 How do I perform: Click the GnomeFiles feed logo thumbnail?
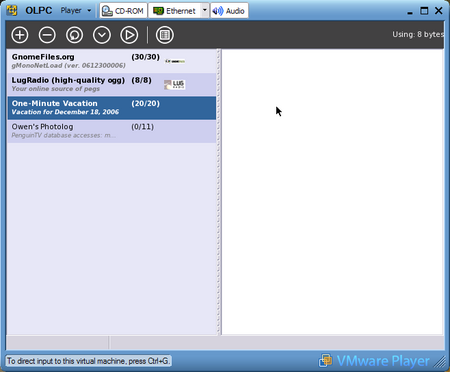click(x=175, y=61)
